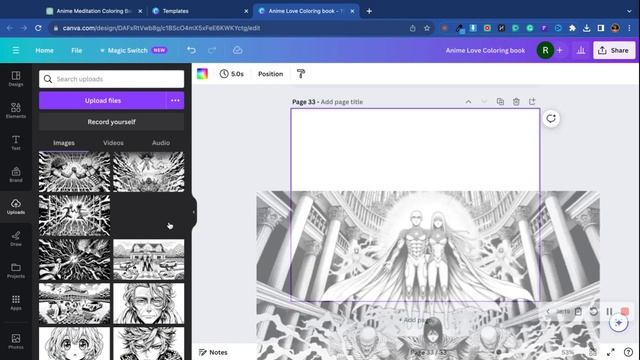Screen dimensions: 640x360
Task: Open the R account avatar
Action: coord(545,50)
